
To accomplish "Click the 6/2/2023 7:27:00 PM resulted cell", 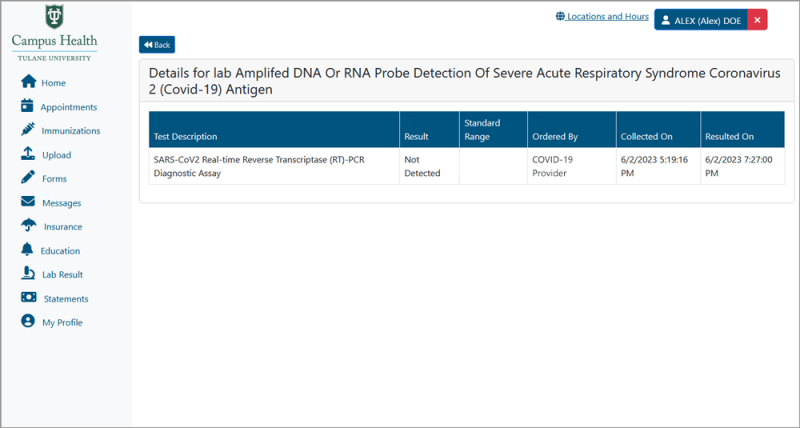I will tap(742, 166).
